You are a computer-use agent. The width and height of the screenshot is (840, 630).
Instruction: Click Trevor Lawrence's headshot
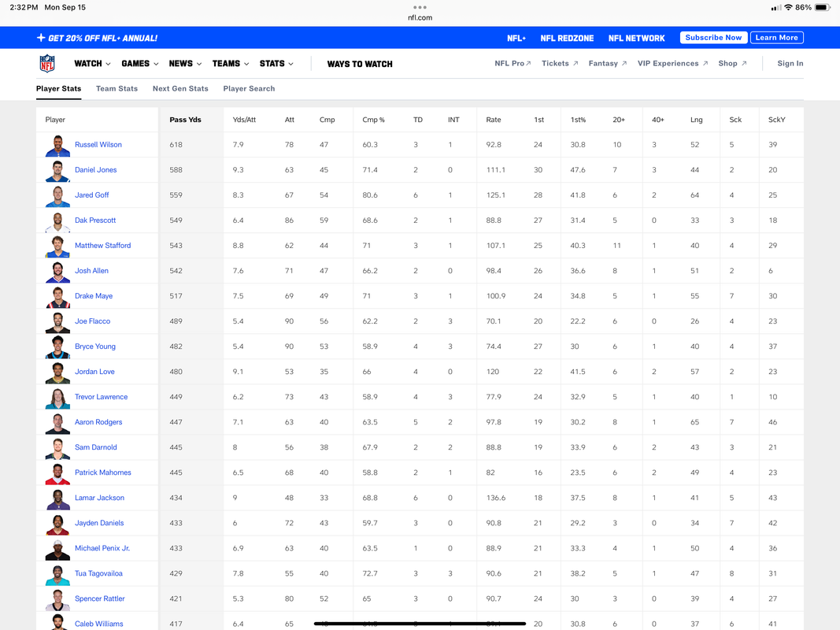(x=57, y=397)
